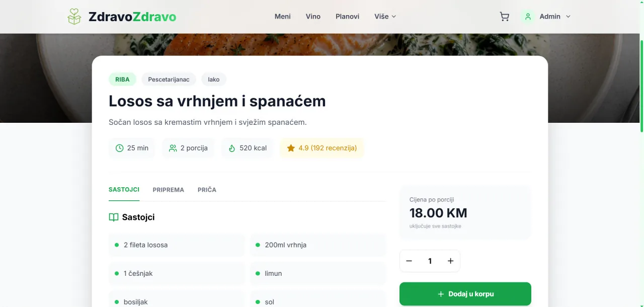Click the '25 min' prep time text

point(138,148)
